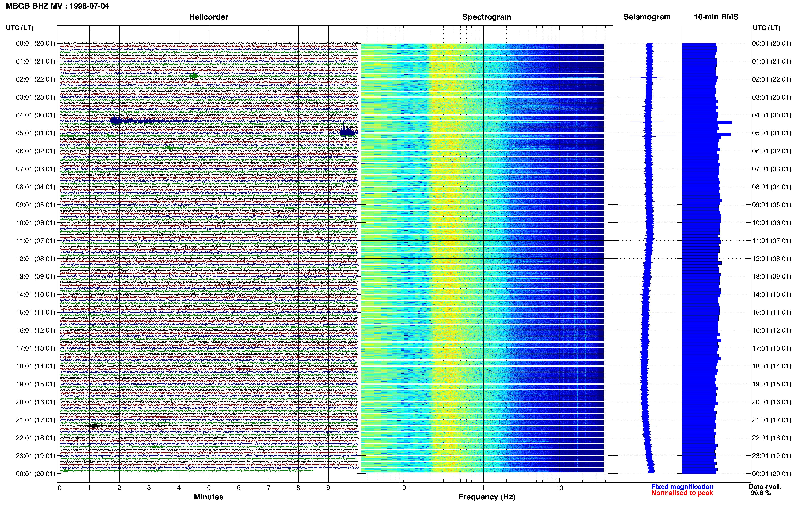Image resolution: width=812 pixels, height=508 pixels.
Task: Click the plot title MBGB BHZ MV : 1998-07-04
Action: pyautogui.click(x=57, y=6)
